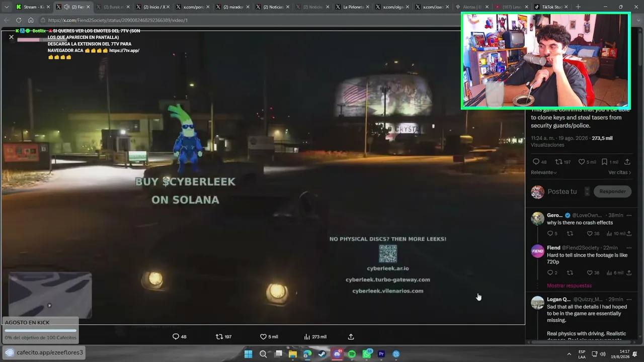
Task: Like Fiend's 'Hard to tell' reply
Action: [x=590, y=273]
